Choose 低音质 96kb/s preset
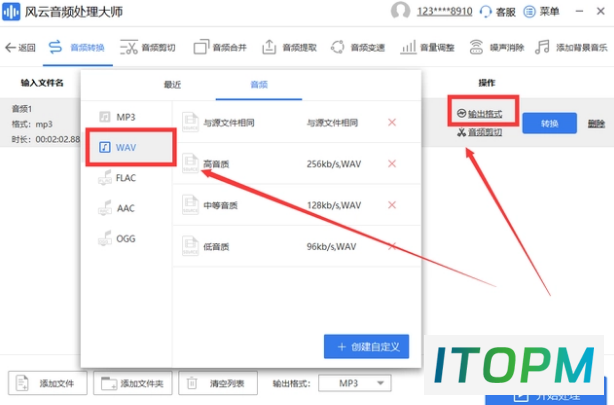The width and height of the screenshot is (614, 405). coord(296,247)
